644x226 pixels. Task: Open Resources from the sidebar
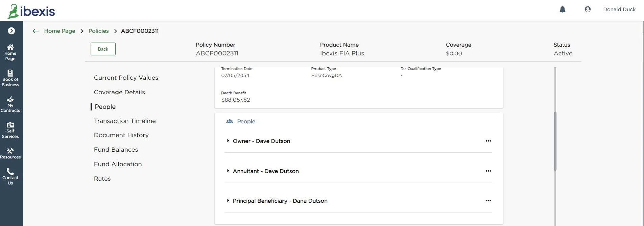pyautogui.click(x=10, y=153)
